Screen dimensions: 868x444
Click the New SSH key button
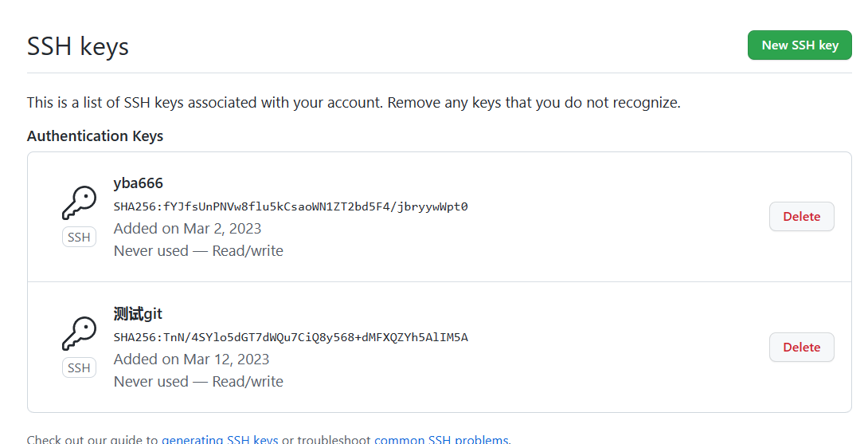[800, 45]
